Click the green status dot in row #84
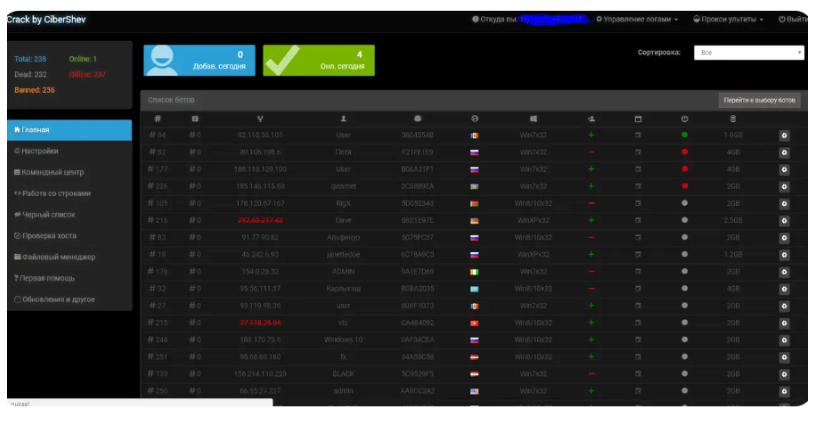The width and height of the screenshot is (818, 421). (x=684, y=135)
